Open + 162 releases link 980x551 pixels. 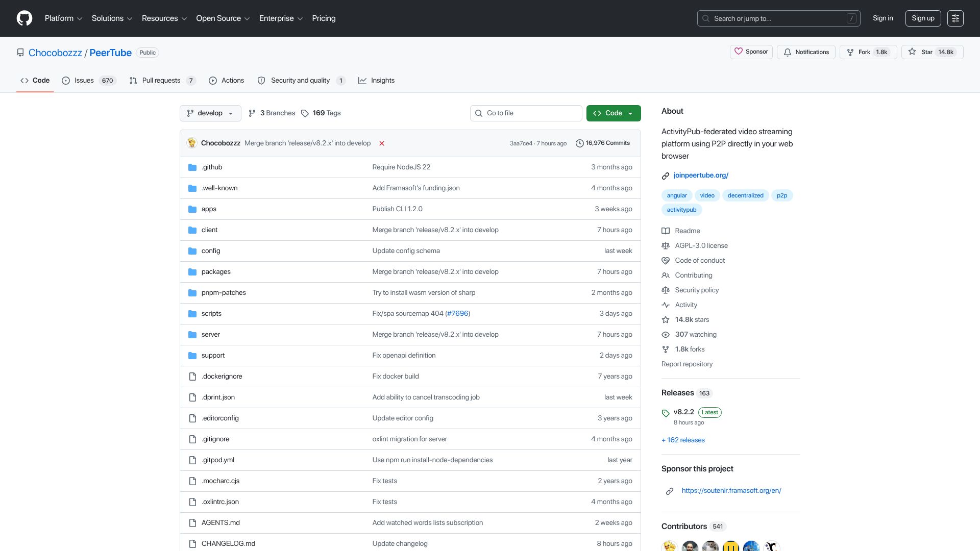tap(683, 440)
